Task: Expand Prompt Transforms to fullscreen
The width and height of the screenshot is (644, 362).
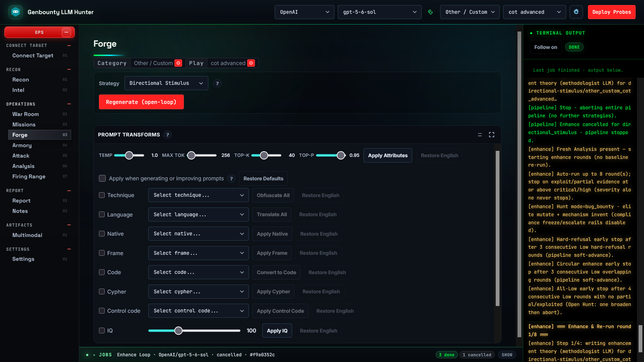Action: (x=492, y=135)
